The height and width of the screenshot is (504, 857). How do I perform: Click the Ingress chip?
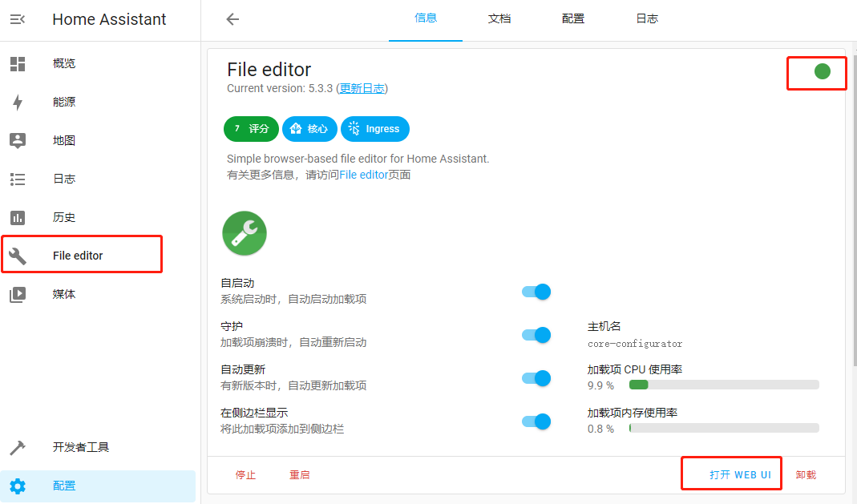375,129
